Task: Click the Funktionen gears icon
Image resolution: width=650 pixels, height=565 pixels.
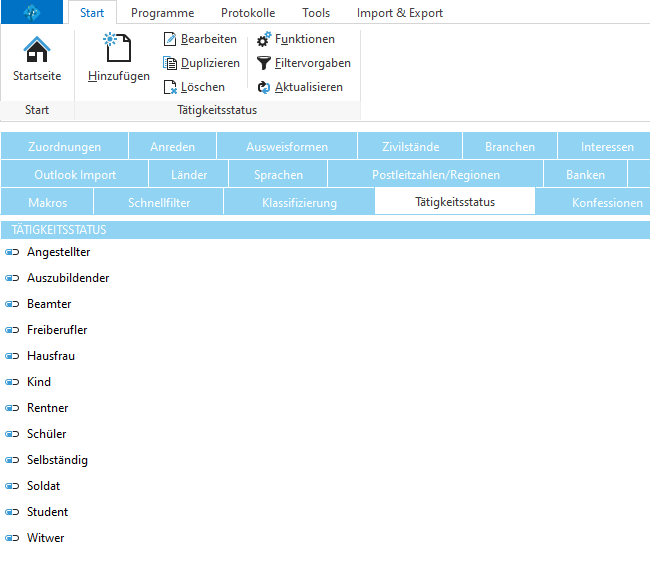Action: click(264, 39)
